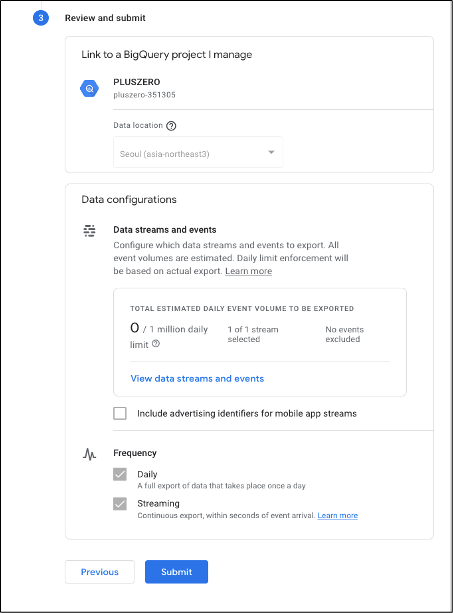Click the No events excluded text
The height and width of the screenshot is (613, 453).
pyautogui.click(x=345, y=334)
